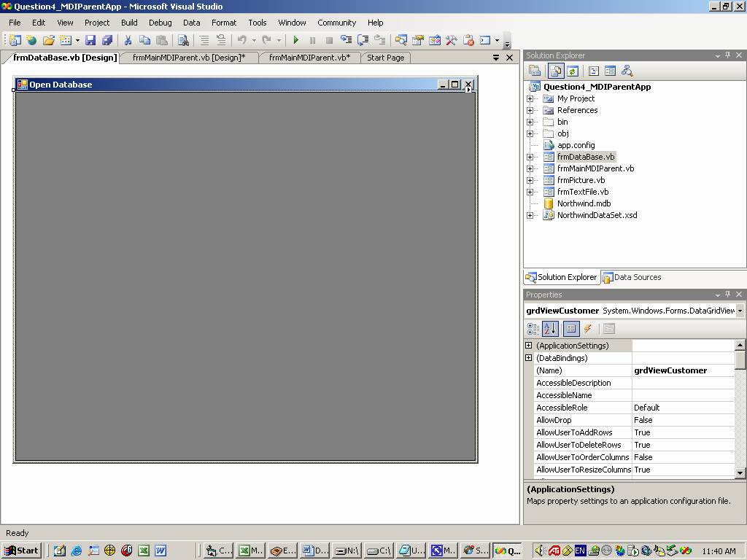Image resolution: width=747 pixels, height=560 pixels.
Task: Select Northwind.mdb in Solution Explorer
Action: [584, 203]
